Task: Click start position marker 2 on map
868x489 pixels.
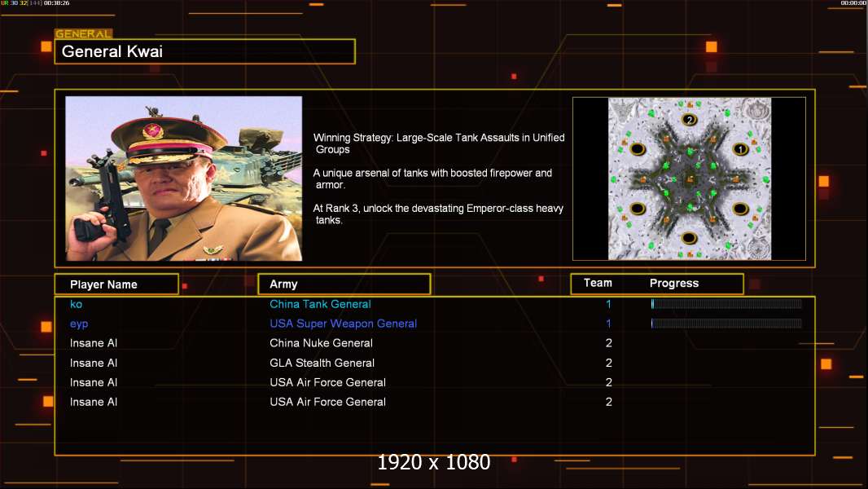Action: pyautogui.click(x=689, y=120)
